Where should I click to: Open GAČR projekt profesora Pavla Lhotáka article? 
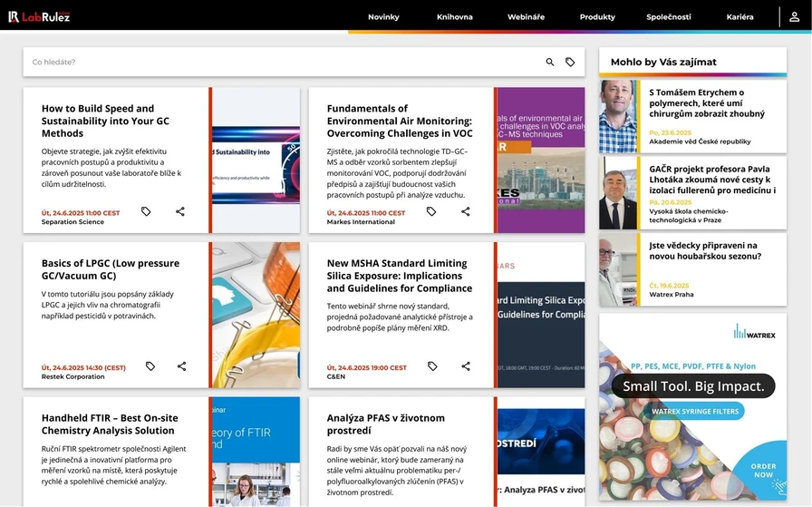pyautogui.click(x=712, y=180)
